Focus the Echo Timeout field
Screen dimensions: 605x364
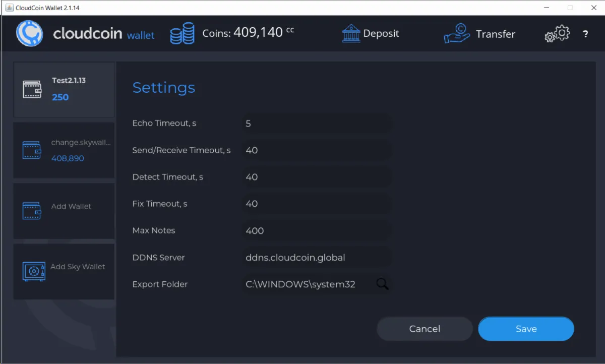pos(317,123)
